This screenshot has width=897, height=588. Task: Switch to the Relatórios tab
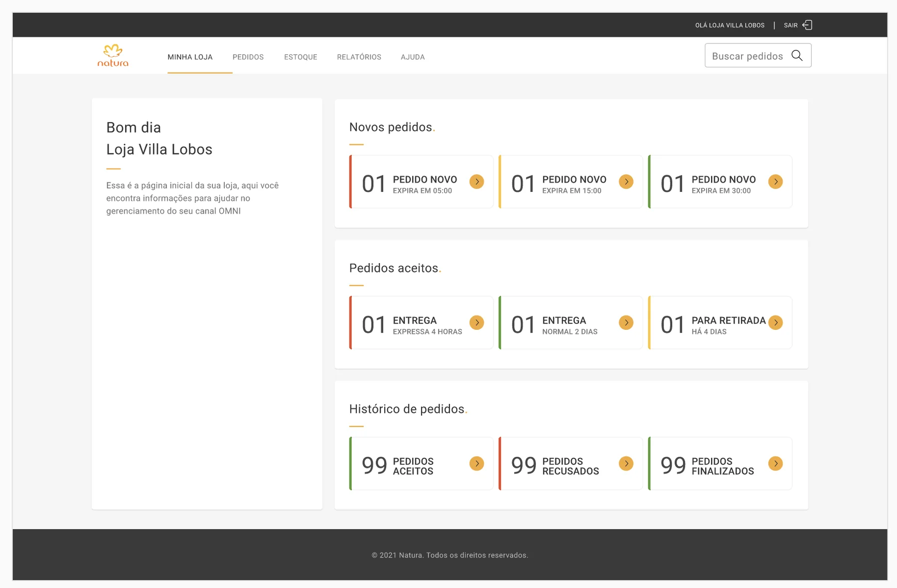click(359, 57)
